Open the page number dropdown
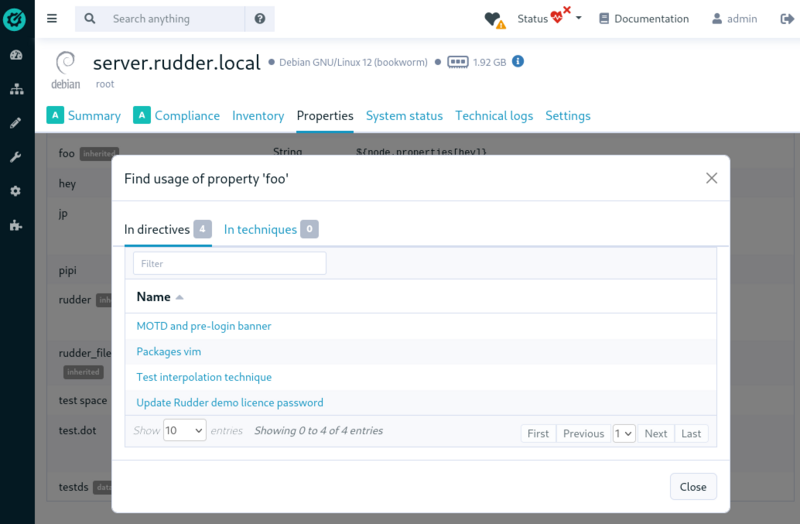Screen dimensions: 800x524 pyautogui.click(x=623, y=433)
